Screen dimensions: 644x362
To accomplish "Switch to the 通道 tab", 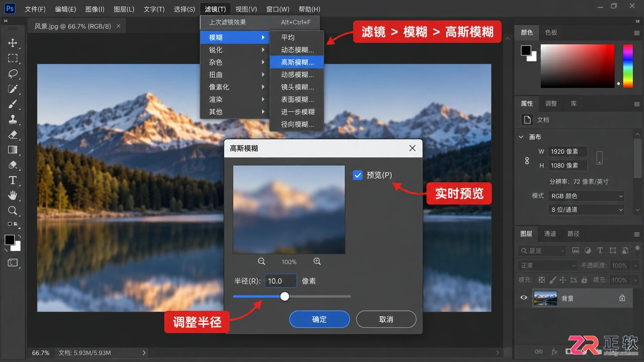I will (550, 234).
